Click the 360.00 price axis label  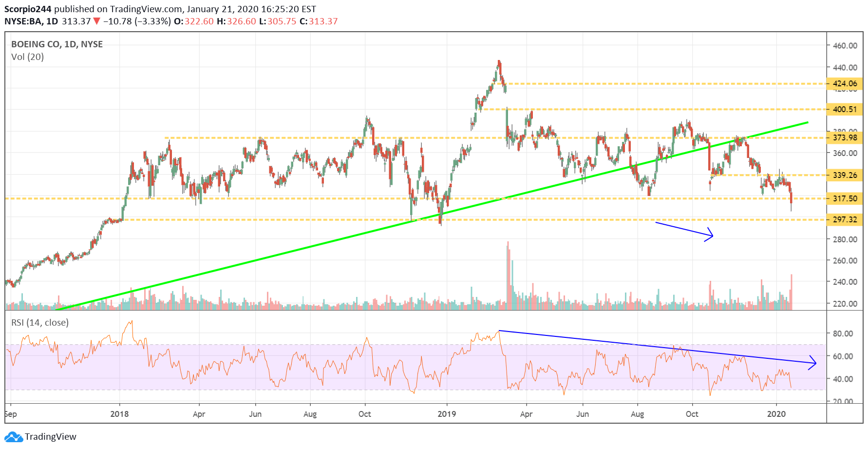845,153
